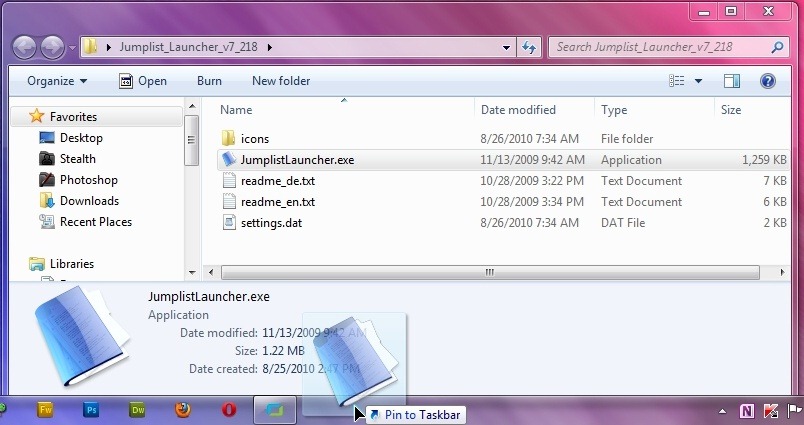The image size is (804, 425).
Task: Open the address bar history dropdown
Action: tap(506, 48)
